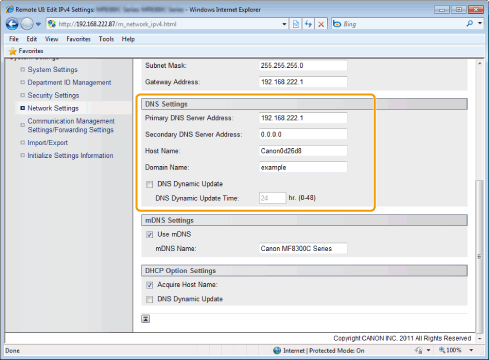Click the vertical scrollbar thumb
The image size is (489, 360).
(479, 256)
